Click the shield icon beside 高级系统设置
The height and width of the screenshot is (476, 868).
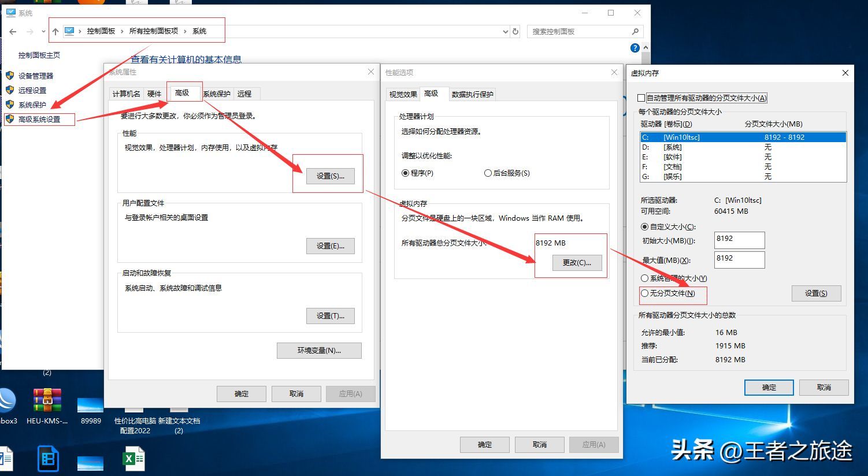click(10, 119)
